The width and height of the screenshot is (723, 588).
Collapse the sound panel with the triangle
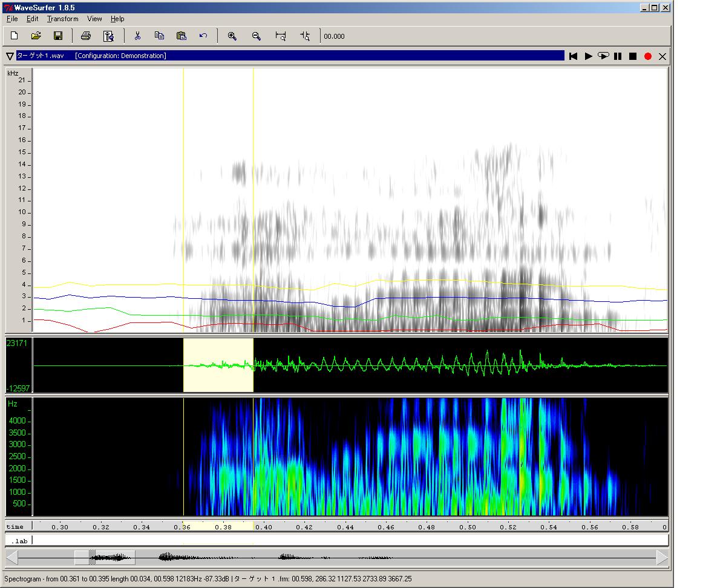tap(10, 56)
